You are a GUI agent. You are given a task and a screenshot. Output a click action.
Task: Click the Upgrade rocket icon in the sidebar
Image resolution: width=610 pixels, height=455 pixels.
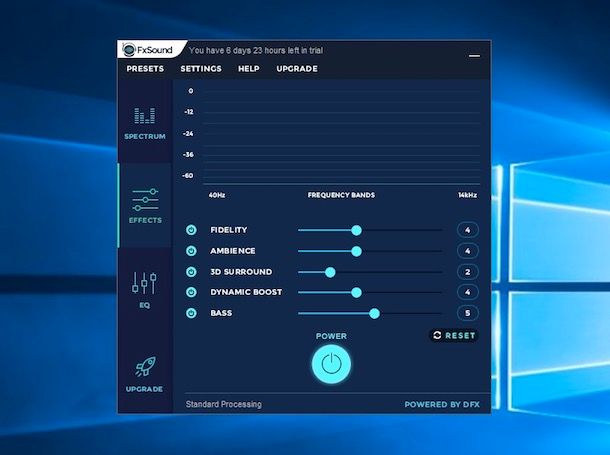[x=145, y=366]
